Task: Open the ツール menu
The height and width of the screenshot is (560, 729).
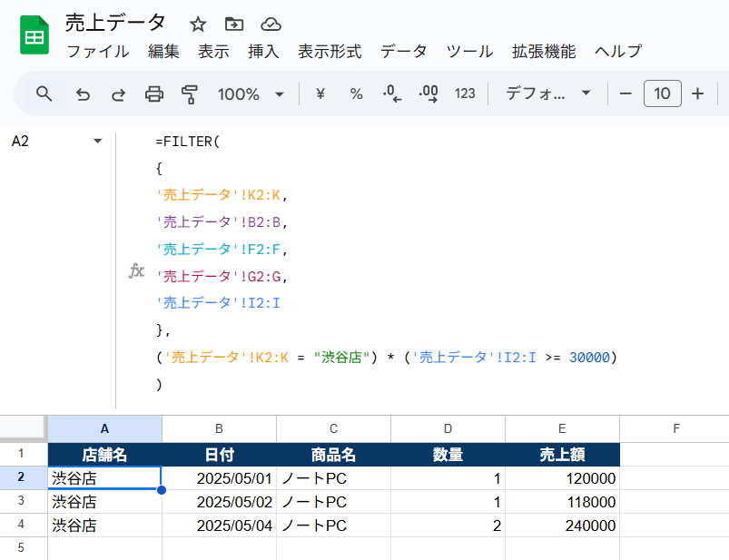Action: [469, 52]
